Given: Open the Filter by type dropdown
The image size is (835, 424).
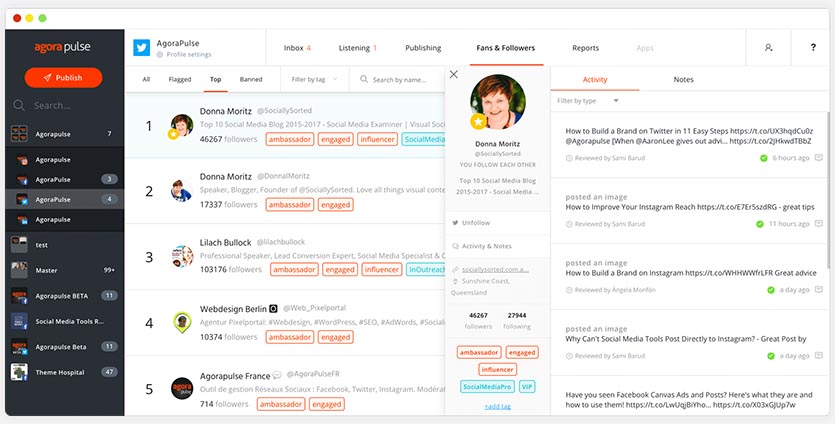Looking at the screenshot, I should (588, 101).
